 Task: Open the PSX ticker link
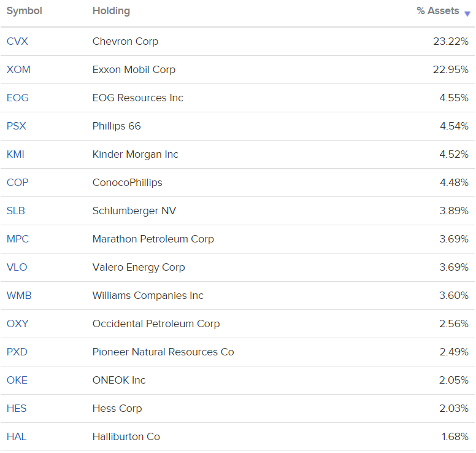17,126
